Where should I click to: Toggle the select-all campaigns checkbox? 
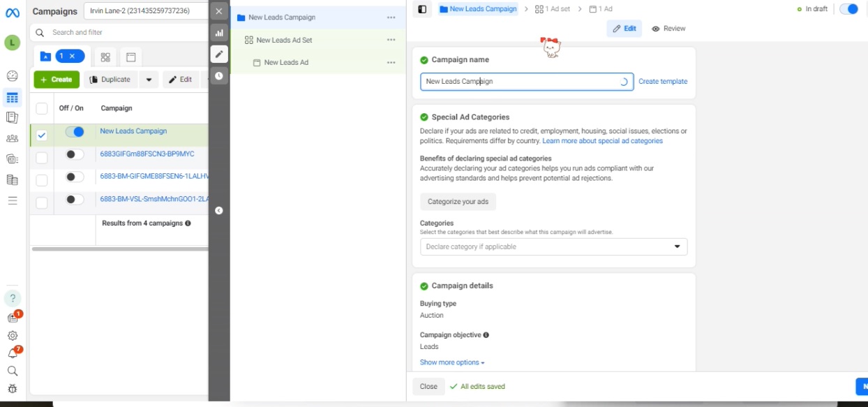(x=42, y=108)
